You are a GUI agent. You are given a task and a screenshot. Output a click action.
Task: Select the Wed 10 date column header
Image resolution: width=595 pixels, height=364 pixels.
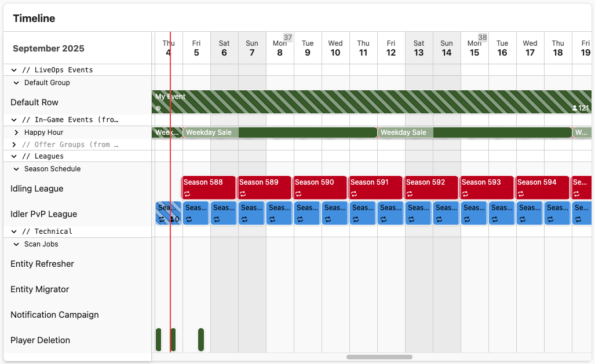click(335, 48)
